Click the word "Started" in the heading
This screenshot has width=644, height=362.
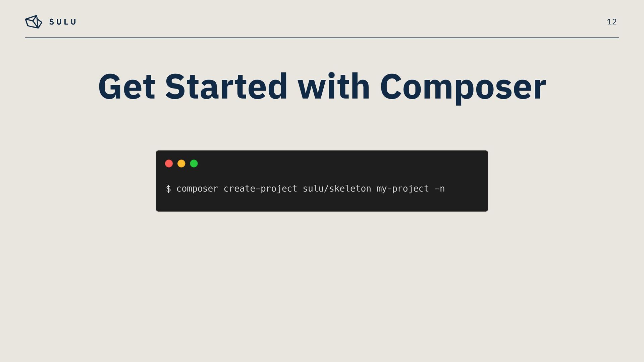pos(226,87)
